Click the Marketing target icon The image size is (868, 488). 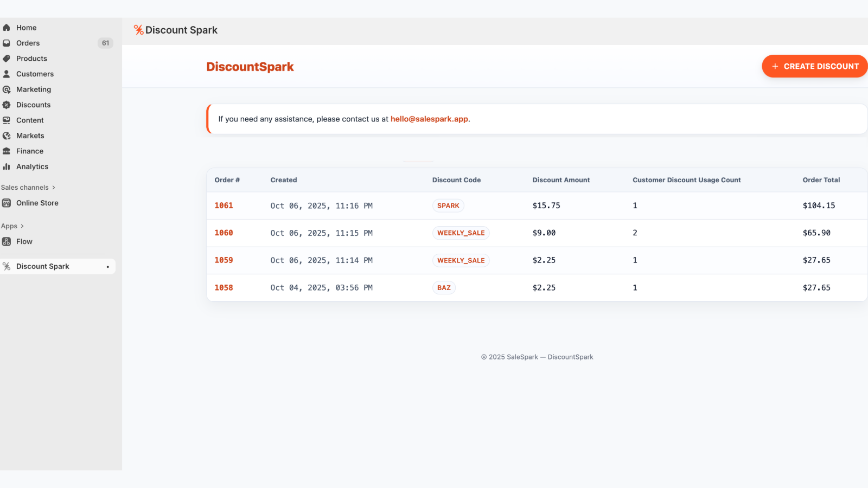pyautogui.click(x=7, y=89)
